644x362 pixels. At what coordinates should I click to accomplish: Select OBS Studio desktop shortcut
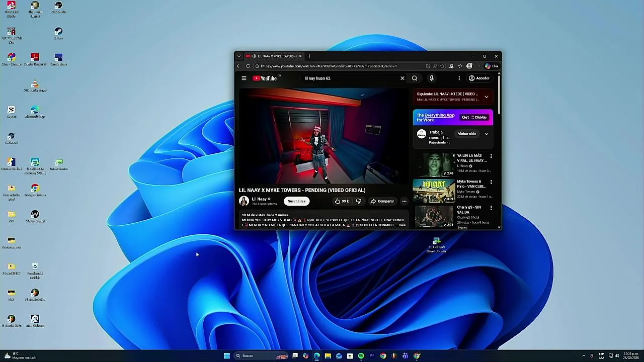58,7
